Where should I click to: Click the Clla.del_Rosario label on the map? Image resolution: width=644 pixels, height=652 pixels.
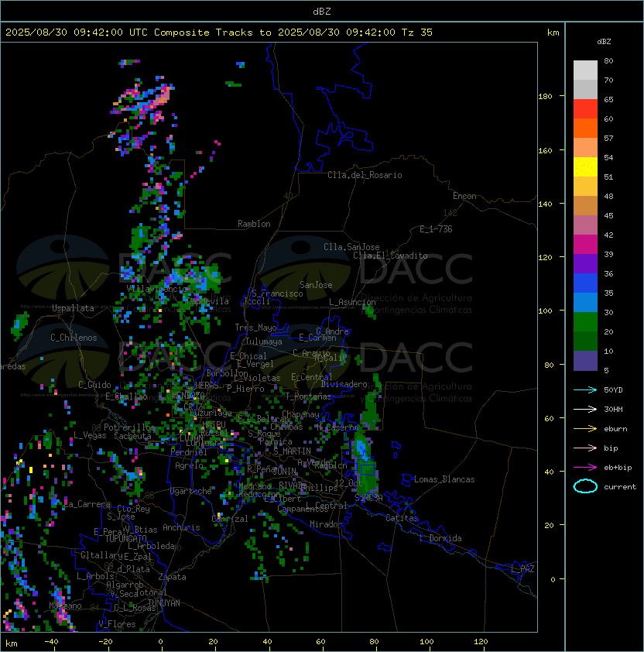(x=365, y=175)
